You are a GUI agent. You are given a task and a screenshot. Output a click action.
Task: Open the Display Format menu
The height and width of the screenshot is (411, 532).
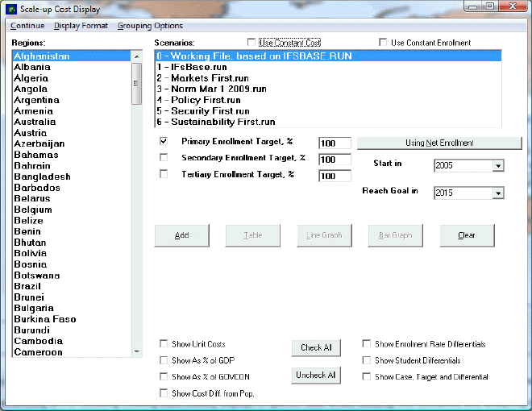point(81,26)
